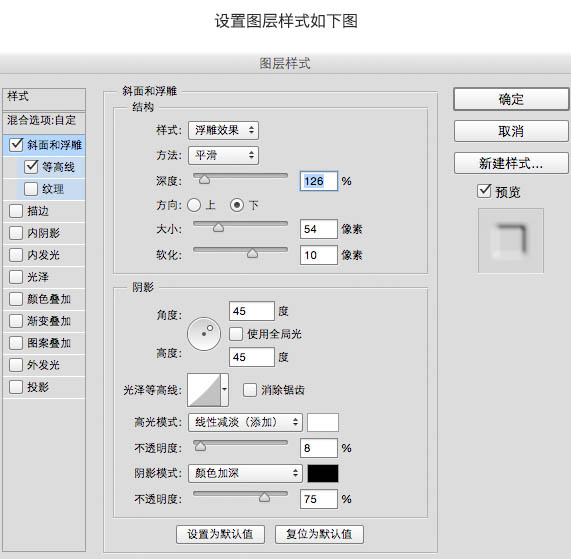This screenshot has width=571, height=559.
Task: Select the 图案叠加 list entry label
Action: [49, 343]
